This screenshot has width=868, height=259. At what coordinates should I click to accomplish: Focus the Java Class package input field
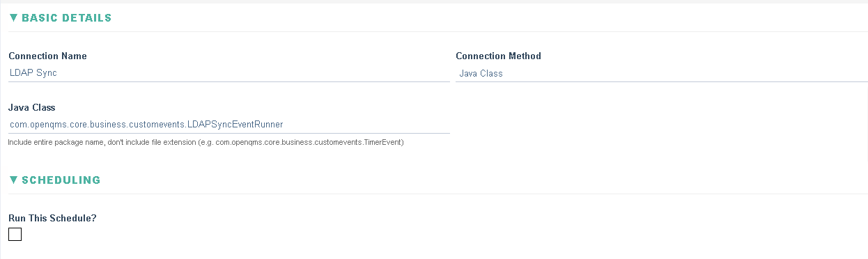point(229,125)
